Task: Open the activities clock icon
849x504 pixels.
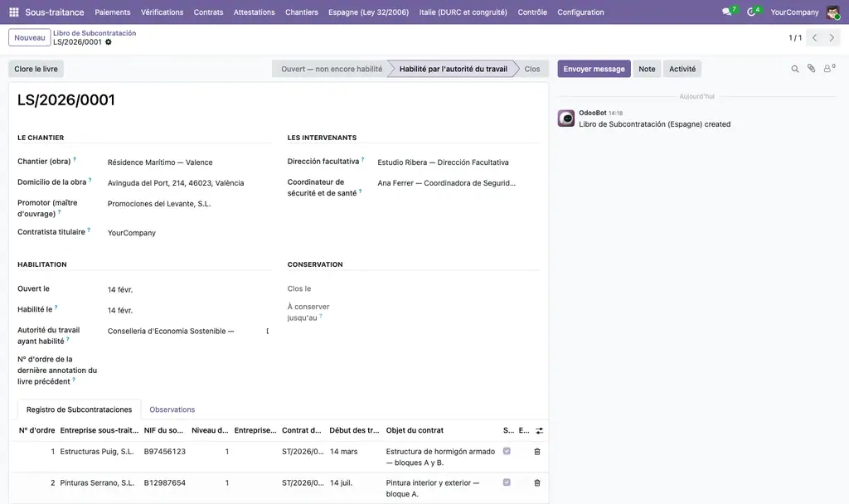Action: pos(751,12)
